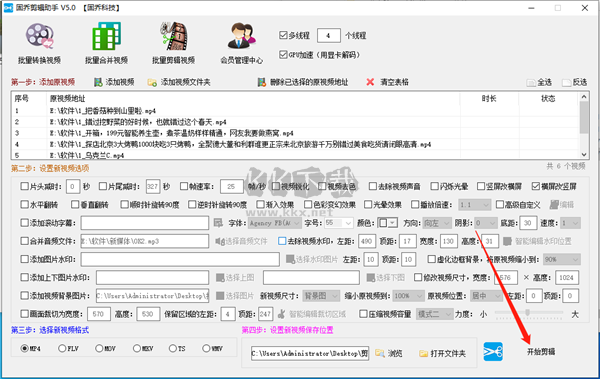Click 帧速率 value field
Viewport: 600px width, 379px height.
[232, 186]
